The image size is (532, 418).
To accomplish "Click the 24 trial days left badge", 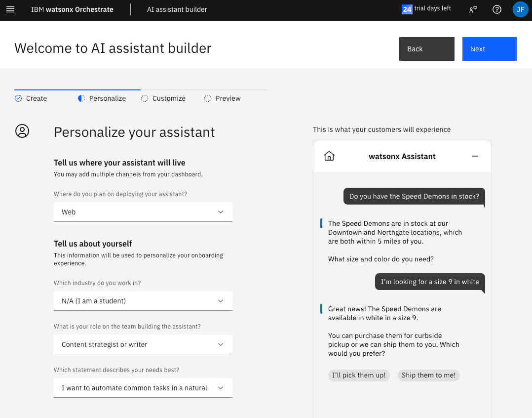I will pyautogui.click(x=426, y=9).
